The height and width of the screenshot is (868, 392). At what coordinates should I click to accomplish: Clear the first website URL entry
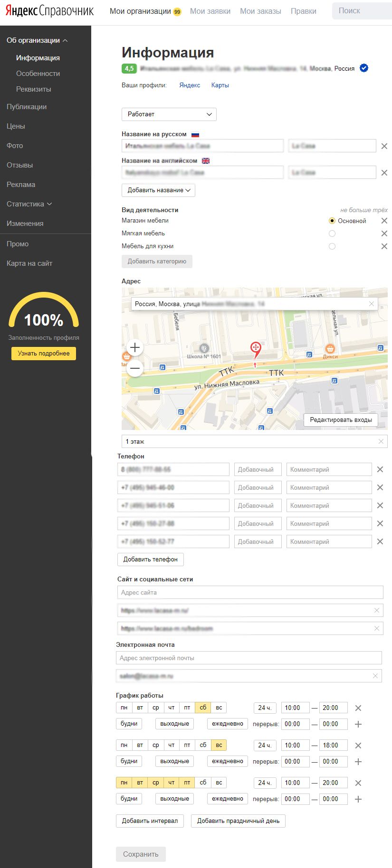[x=377, y=610]
